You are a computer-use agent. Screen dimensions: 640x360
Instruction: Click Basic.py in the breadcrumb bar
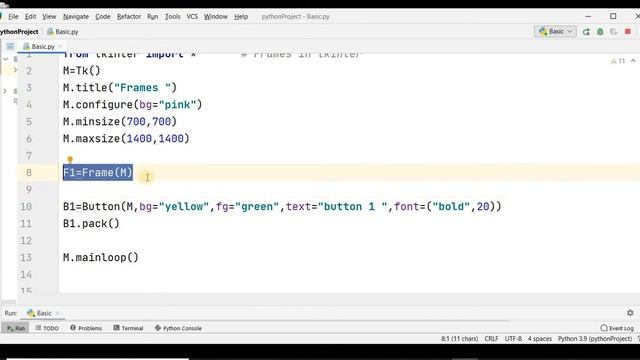[62, 31]
